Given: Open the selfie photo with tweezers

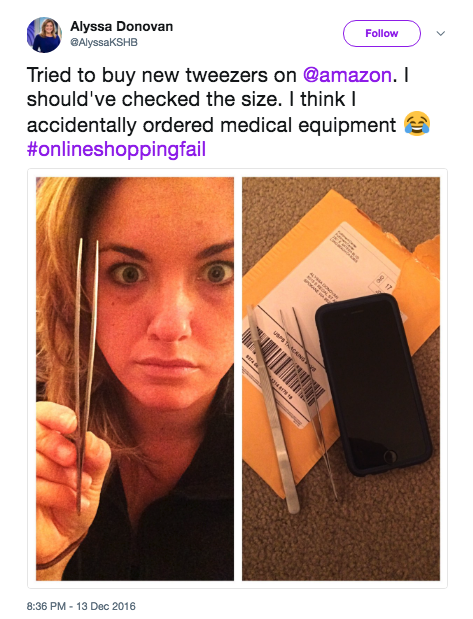Looking at the screenshot, I should click(x=135, y=379).
